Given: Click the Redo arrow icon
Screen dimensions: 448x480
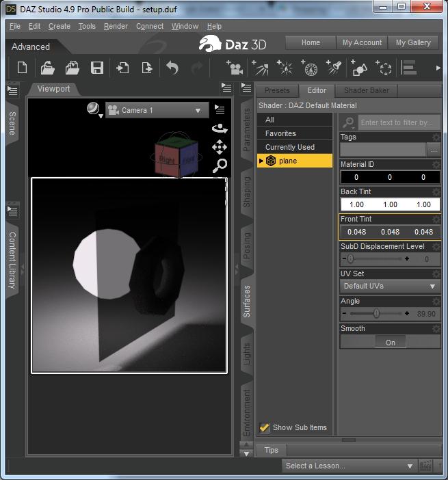Looking at the screenshot, I should [197, 68].
